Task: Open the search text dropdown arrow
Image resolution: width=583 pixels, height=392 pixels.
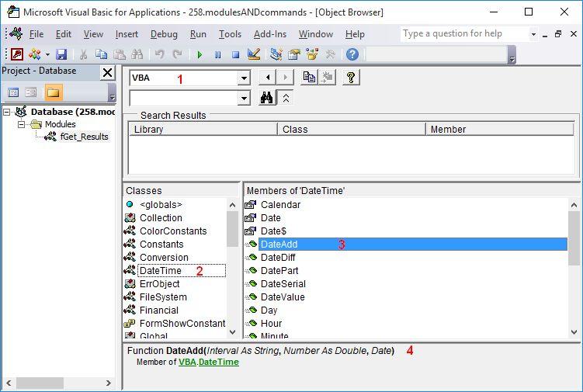Action: 244,98
